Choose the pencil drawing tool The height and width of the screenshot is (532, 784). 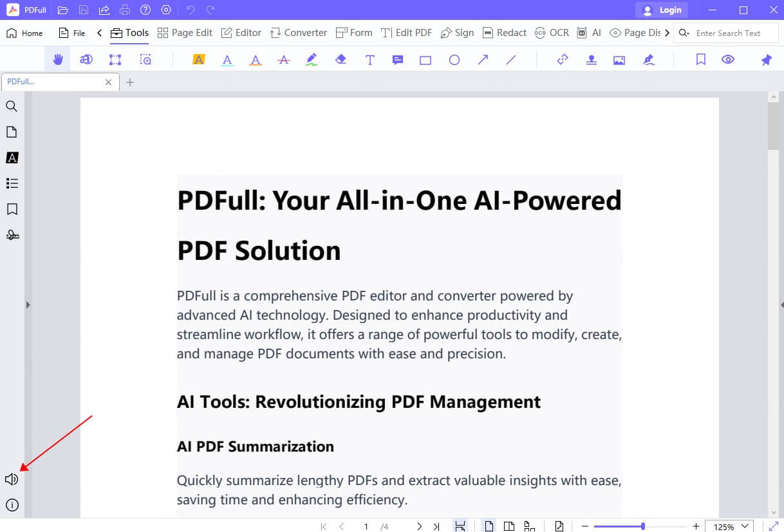click(312, 60)
